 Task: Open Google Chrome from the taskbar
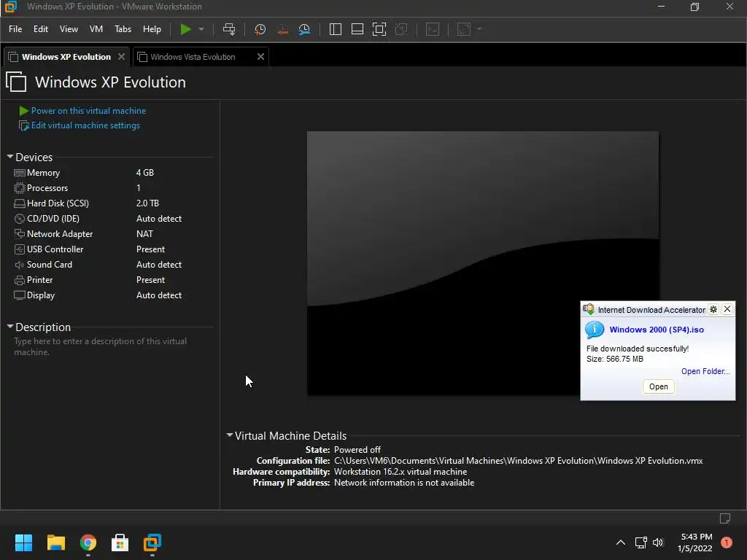tap(88, 542)
